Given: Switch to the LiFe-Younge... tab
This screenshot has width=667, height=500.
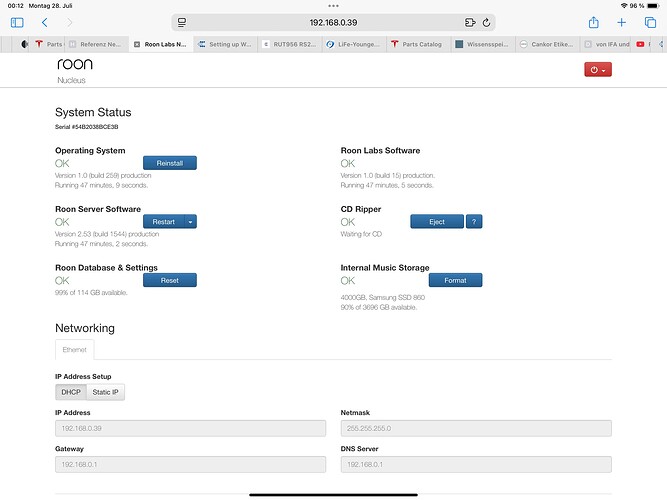Looking at the screenshot, I should [x=354, y=44].
